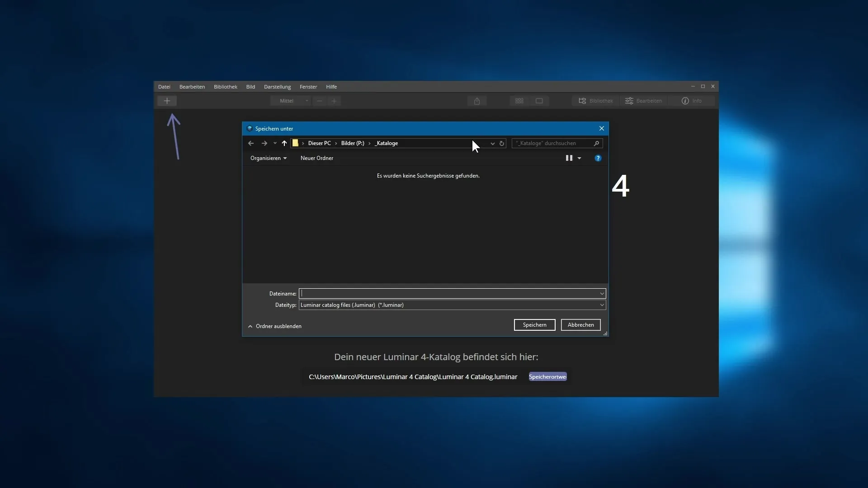Screen dimensions: 868x488
Task: Select Bilder (P:) in breadcrumb path
Action: [x=353, y=143]
